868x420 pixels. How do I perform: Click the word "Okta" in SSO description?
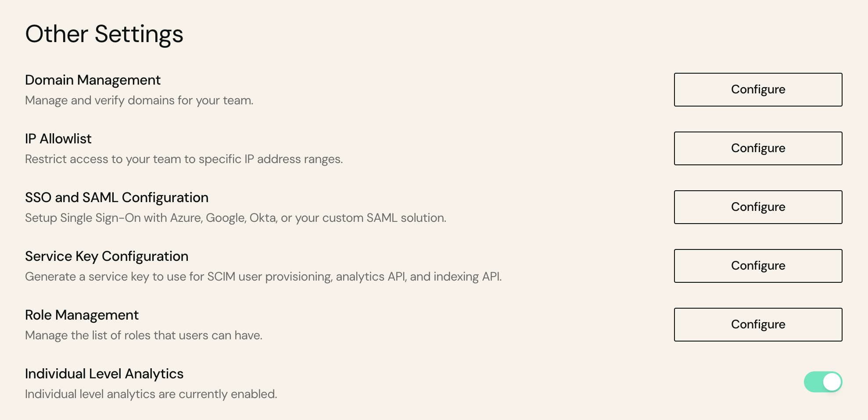pos(263,218)
